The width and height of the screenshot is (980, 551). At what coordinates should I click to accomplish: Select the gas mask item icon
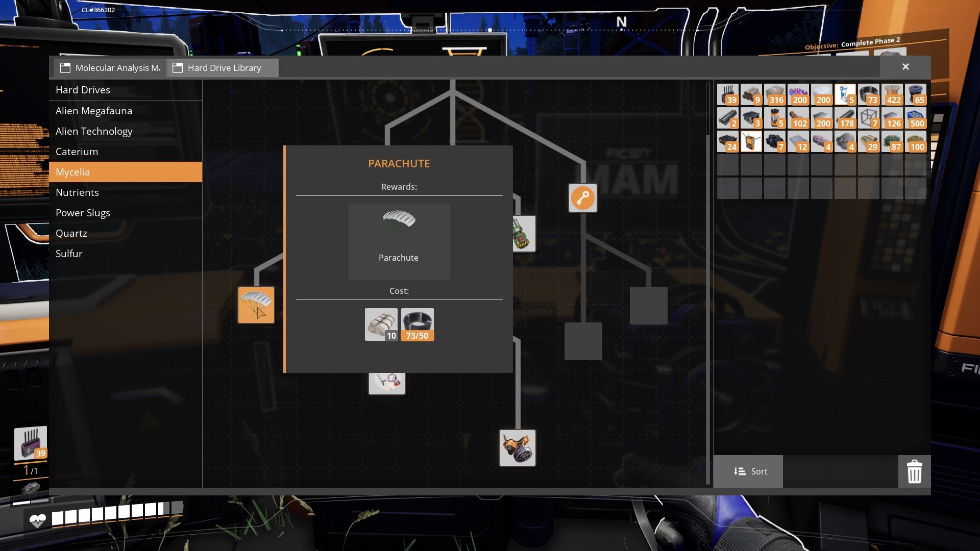(517, 448)
